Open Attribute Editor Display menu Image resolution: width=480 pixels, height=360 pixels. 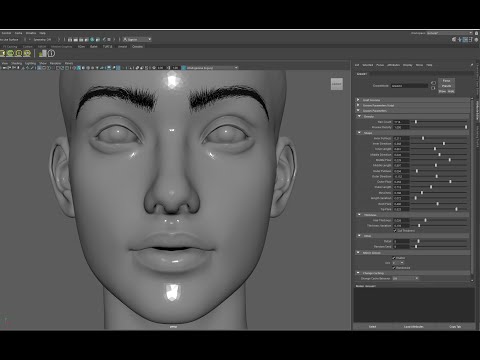(x=408, y=65)
